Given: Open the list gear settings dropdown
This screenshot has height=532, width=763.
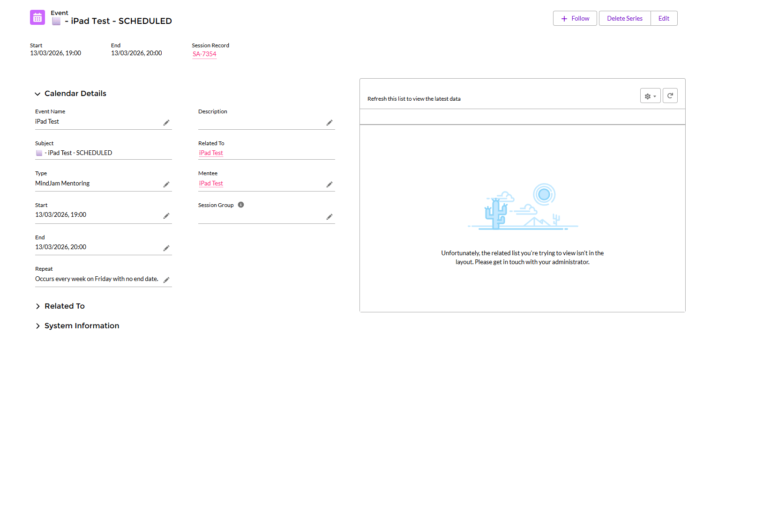Looking at the screenshot, I should pyautogui.click(x=650, y=96).
